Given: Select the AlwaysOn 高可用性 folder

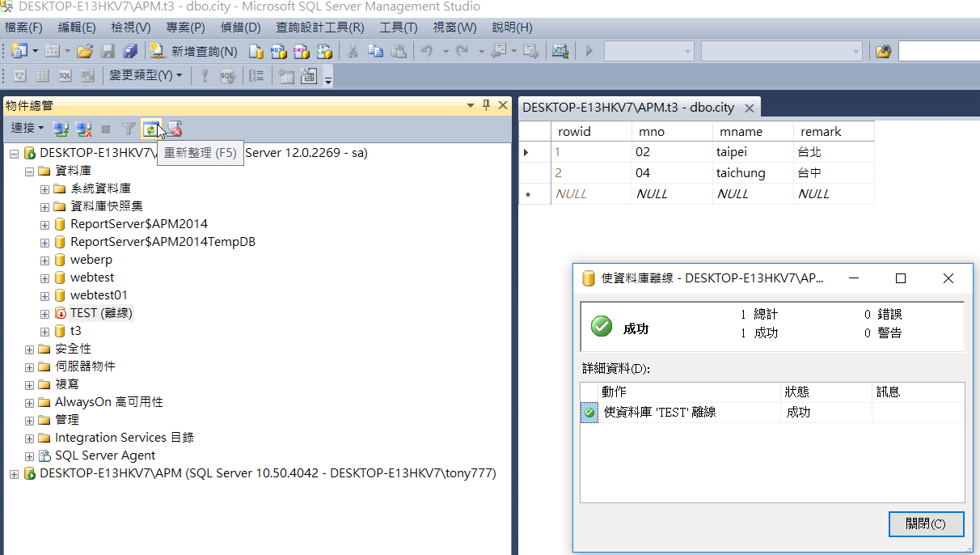Looking at the screenshot, I should (x=108, y=402).
